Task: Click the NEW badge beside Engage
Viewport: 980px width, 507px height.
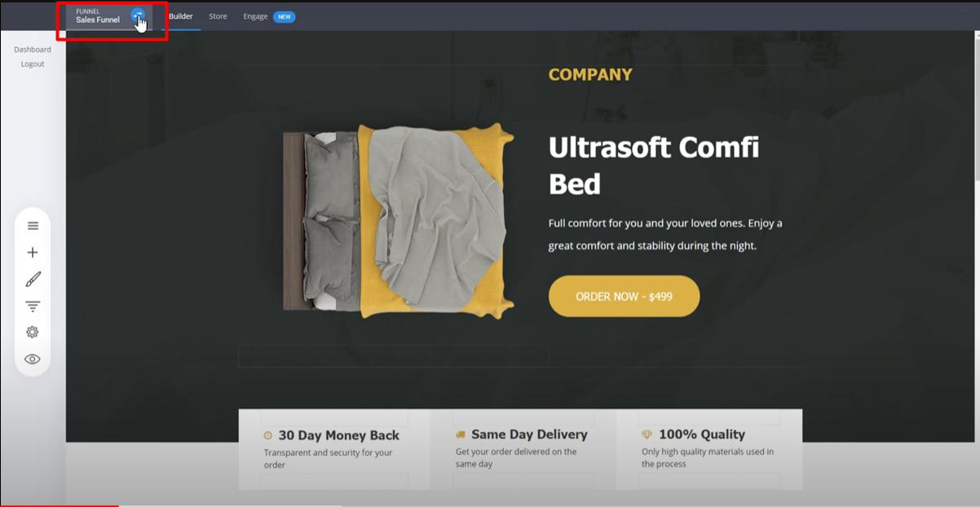Action: (x=284, y=16)
